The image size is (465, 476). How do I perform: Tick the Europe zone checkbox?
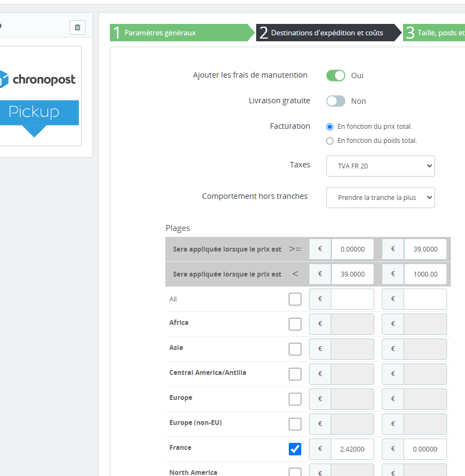295,399
